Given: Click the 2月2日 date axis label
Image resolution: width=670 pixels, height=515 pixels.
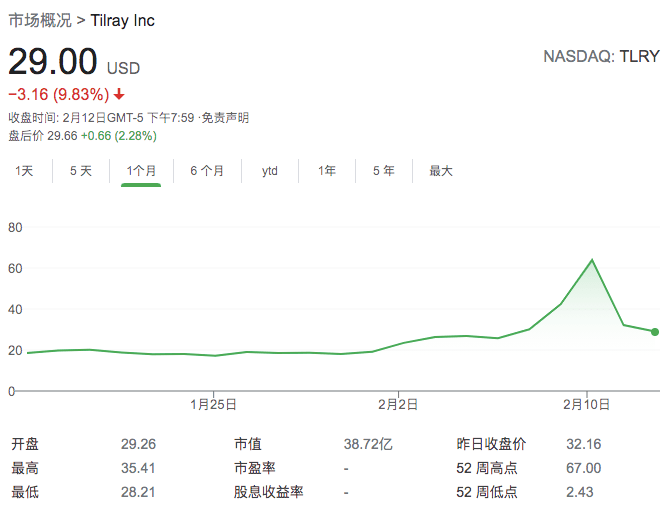Looking at the screenshot, I should 398,405.
